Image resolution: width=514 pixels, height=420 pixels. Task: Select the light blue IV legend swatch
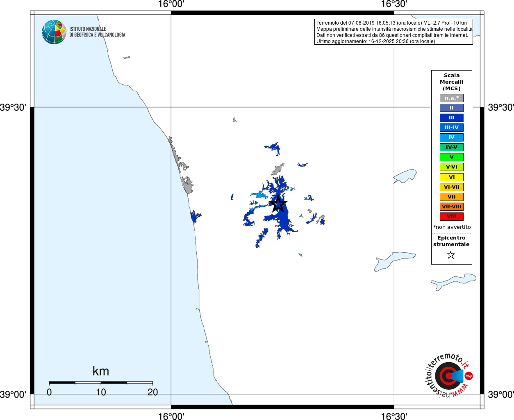coord(452,137)
